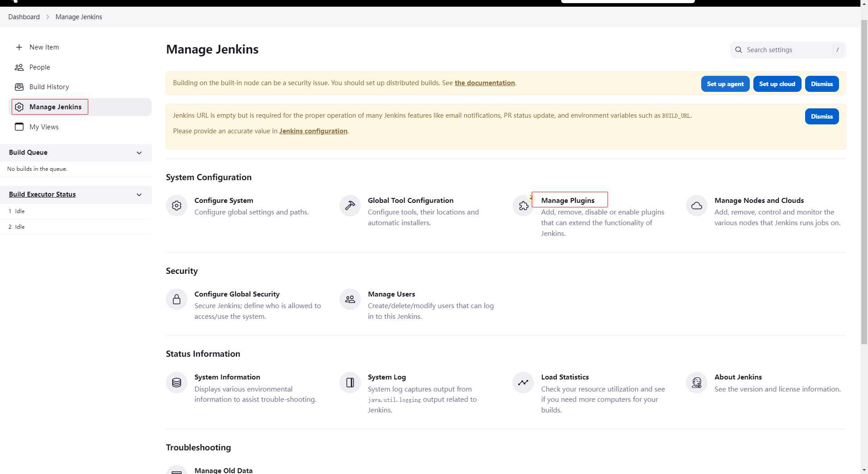The image size is (868, 474).
Task: Open Global Tool Configuration hammer icon
Action: (350, 206)
